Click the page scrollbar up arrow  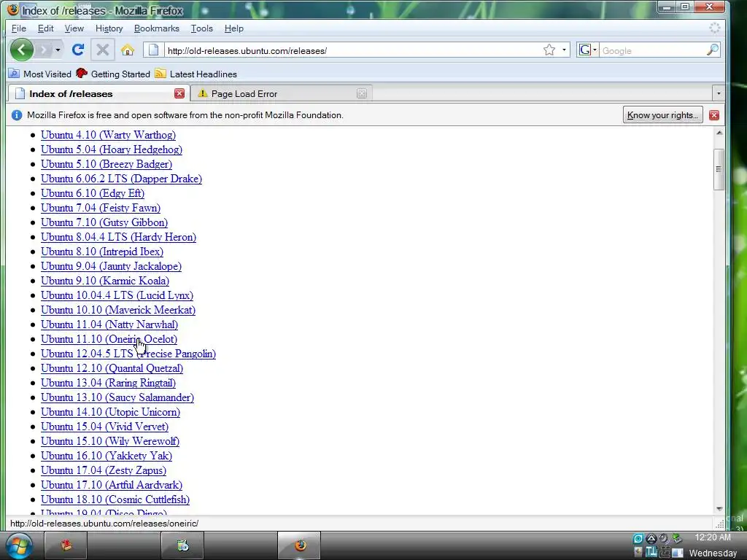719,133
